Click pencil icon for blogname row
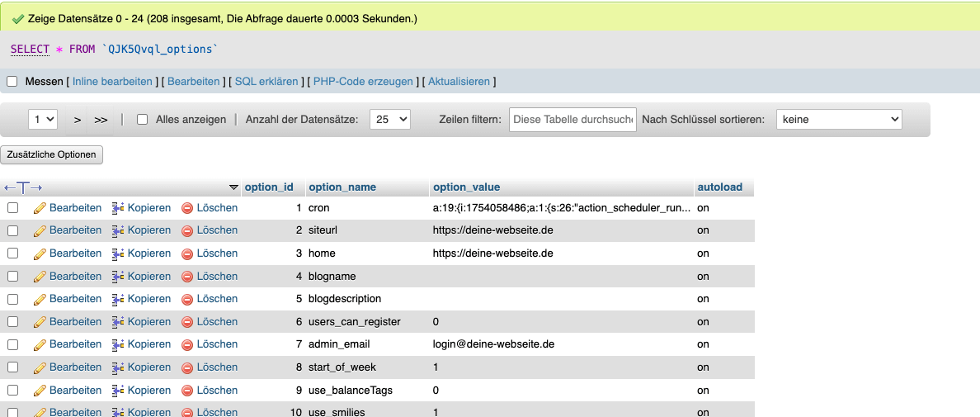The height and width of the screenshot is (417, 980). (40, 277)
